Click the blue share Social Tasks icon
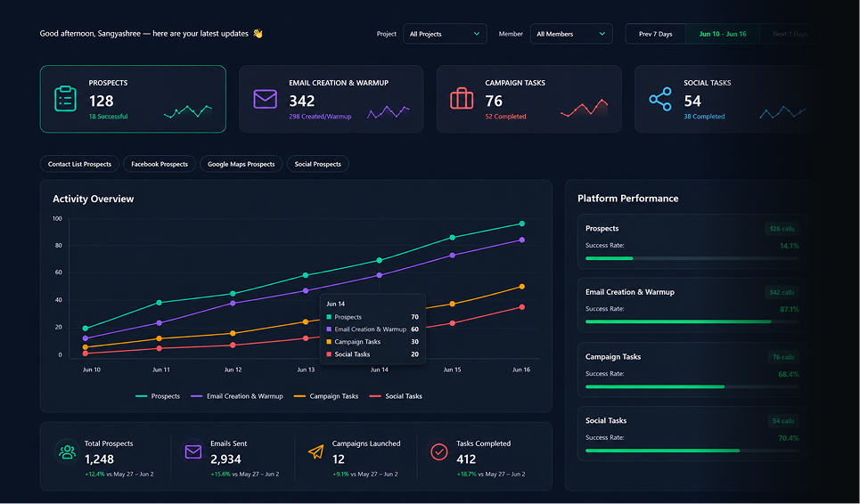The height and width of the screenshot is (504, 860). coord(659,99)
